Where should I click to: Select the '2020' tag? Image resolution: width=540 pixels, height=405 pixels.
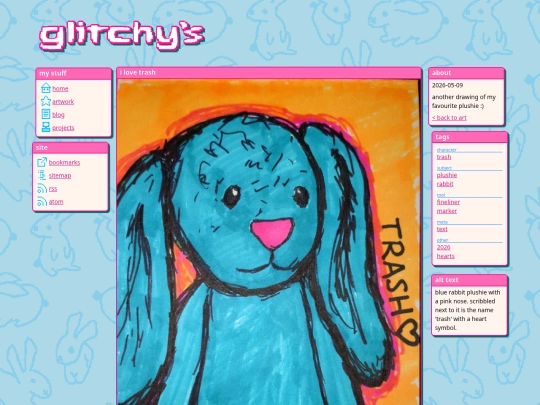[443, 247]
